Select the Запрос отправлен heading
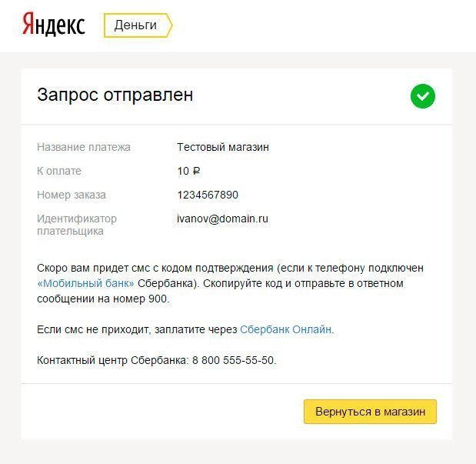 115,95
